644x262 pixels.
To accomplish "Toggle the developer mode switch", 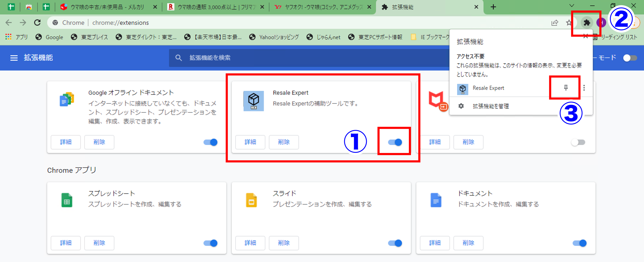I will [x=630, y=58].
